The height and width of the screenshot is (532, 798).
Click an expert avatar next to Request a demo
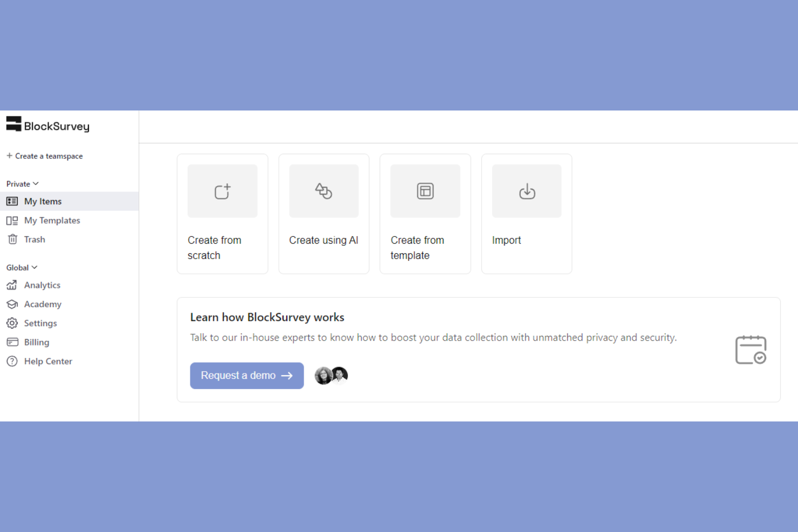coord(324,375)
